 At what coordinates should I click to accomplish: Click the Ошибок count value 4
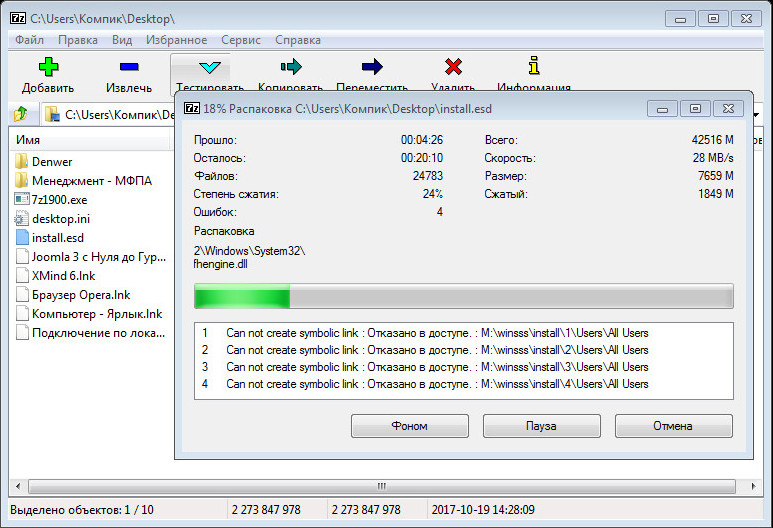pyautogui.click(x=439, y=212)
